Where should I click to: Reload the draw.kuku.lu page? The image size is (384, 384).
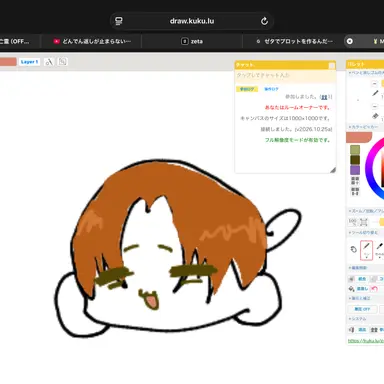264,21
